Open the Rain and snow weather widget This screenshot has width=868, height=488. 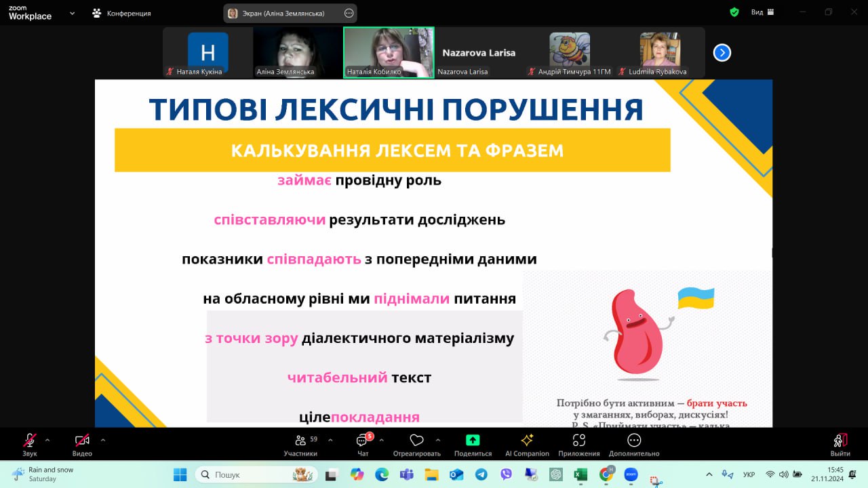click(x=43, y=474)
